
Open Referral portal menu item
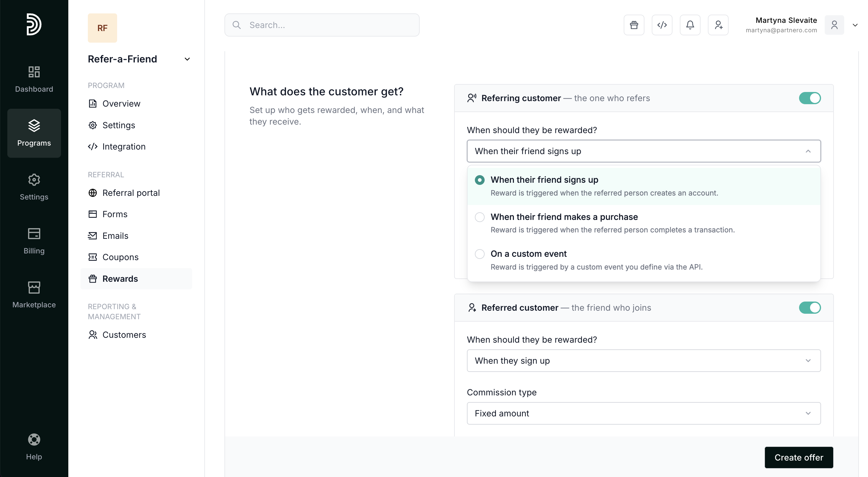click(131, 193)
